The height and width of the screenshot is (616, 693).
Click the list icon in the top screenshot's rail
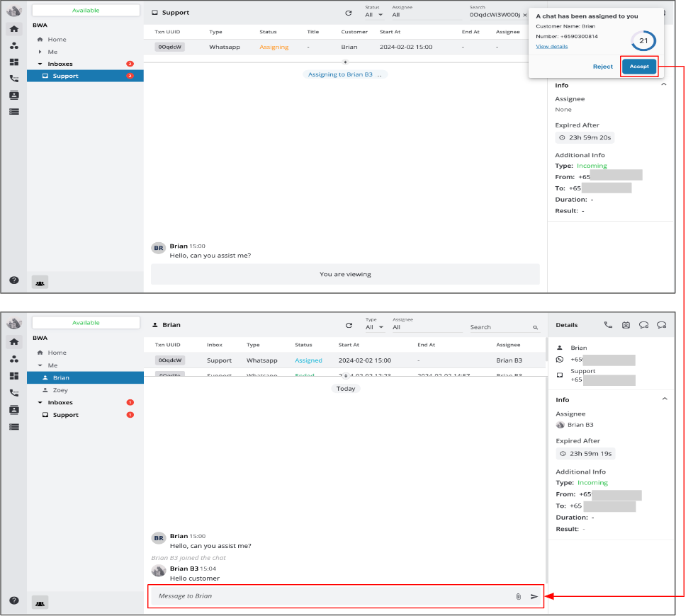click(x=14, y=112)
